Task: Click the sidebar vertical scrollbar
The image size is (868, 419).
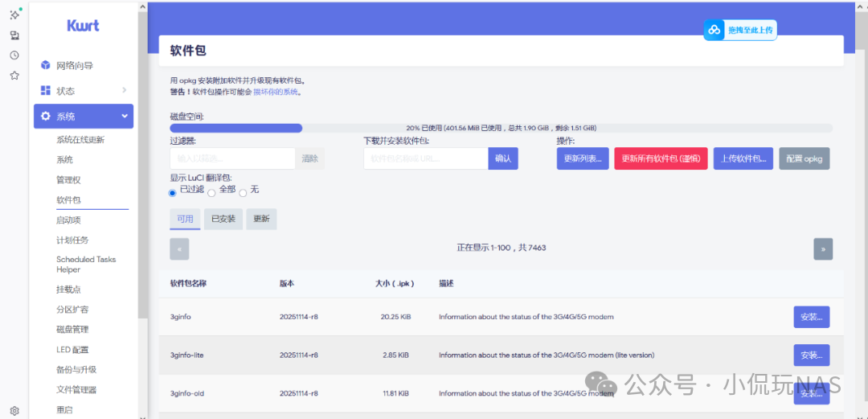Action: click(143, 166)
